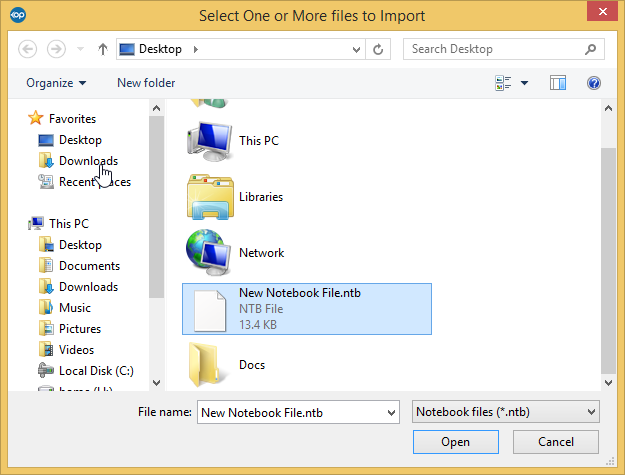The width and height of the screenshot is (625, 475).
Task: Select the New Notebook File.ntb file icon
Action: tap(210, 311)
